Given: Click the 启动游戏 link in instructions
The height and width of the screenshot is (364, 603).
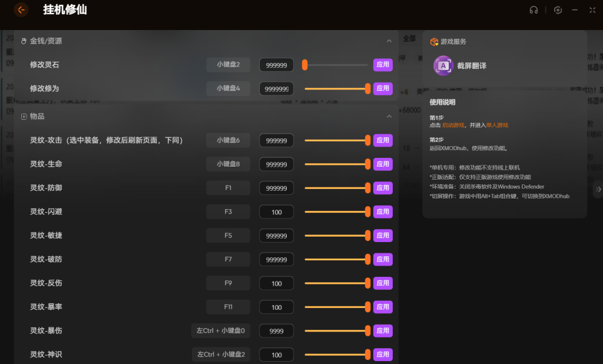Looking at the screenshot, I should click(x=453, y=125).
